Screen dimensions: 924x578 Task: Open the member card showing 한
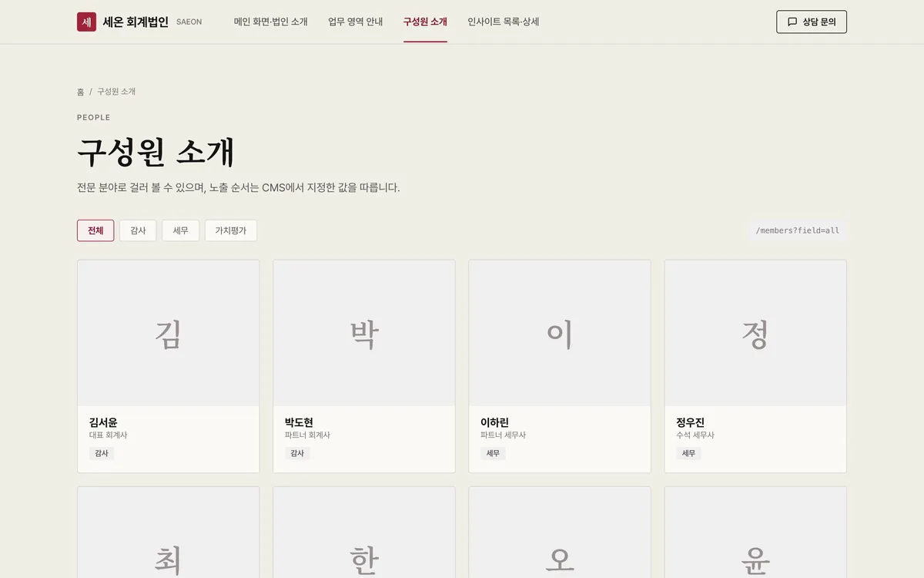click(x=364, y=533)
